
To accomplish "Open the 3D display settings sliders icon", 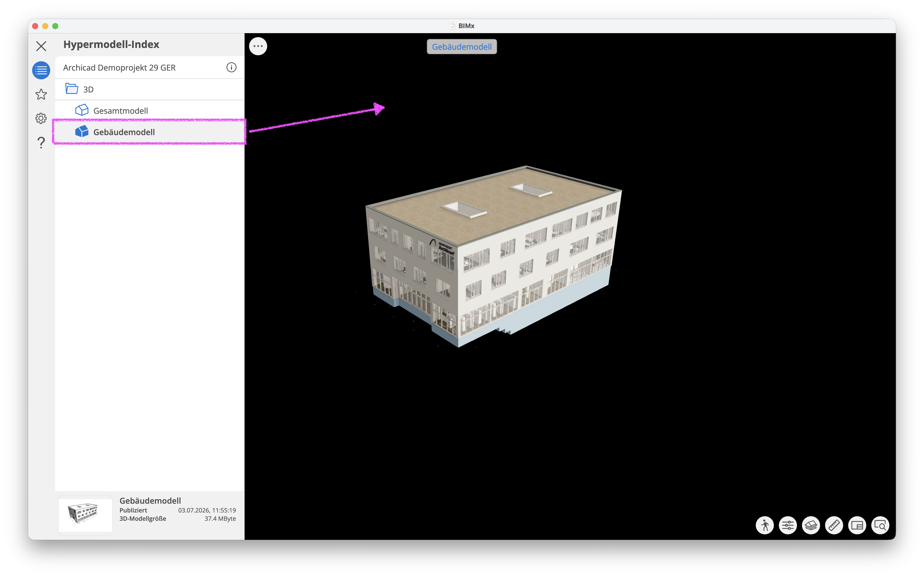I will pos(788,526).
